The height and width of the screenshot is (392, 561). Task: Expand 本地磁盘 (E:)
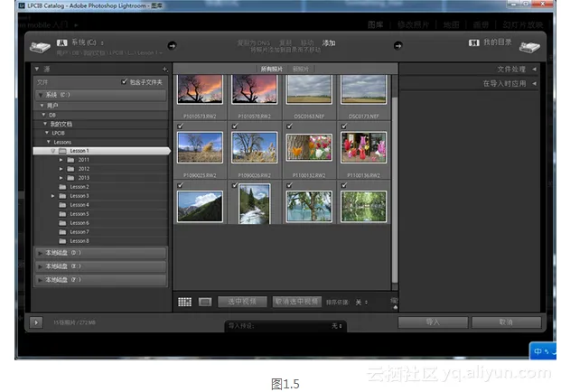pyautogui.click(x=40, y=266)
